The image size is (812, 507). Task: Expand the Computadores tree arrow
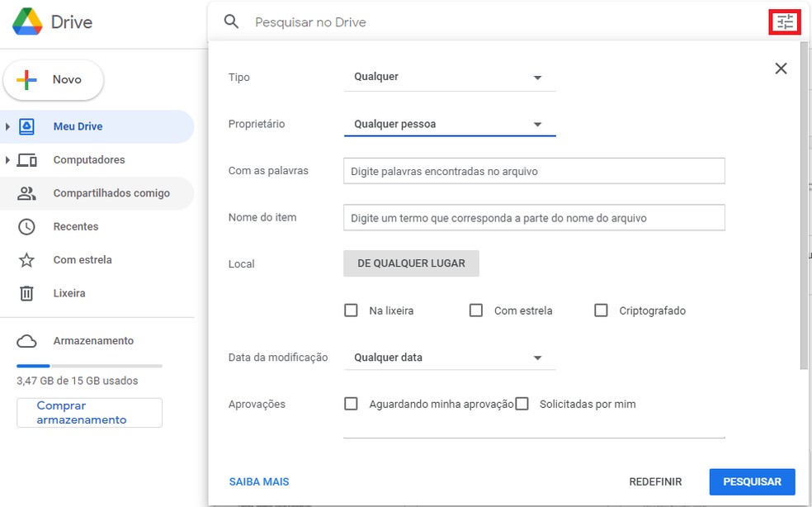click(x=7, y=159)
